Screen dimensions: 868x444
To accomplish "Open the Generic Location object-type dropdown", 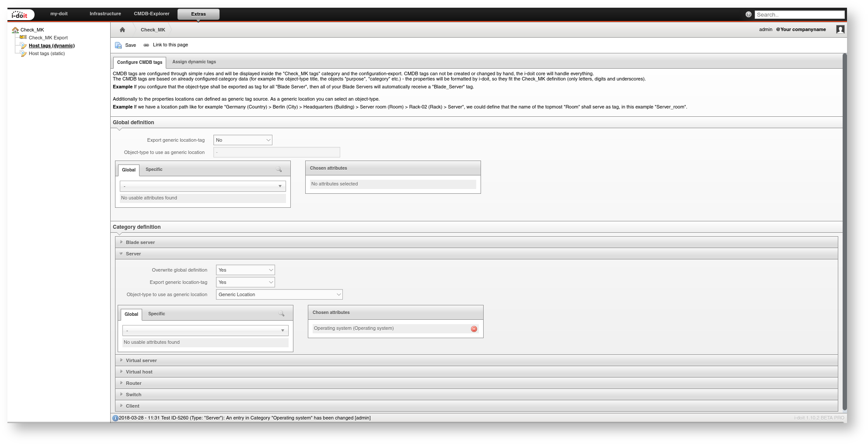I will pos(279,294).
